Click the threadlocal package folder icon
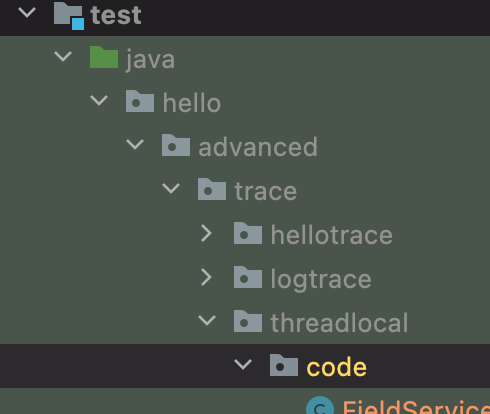The image size is (490, 414). click(x=248, y=321)
